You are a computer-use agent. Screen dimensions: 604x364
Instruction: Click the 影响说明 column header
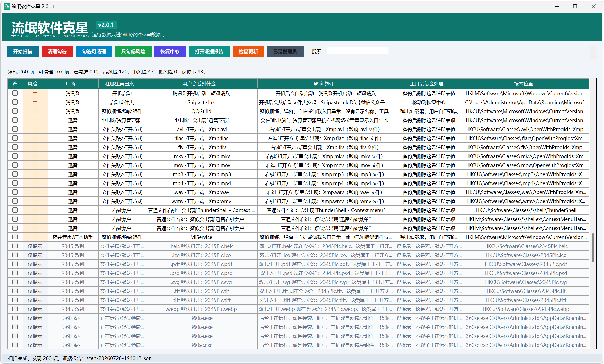click(x=326, y=84)
